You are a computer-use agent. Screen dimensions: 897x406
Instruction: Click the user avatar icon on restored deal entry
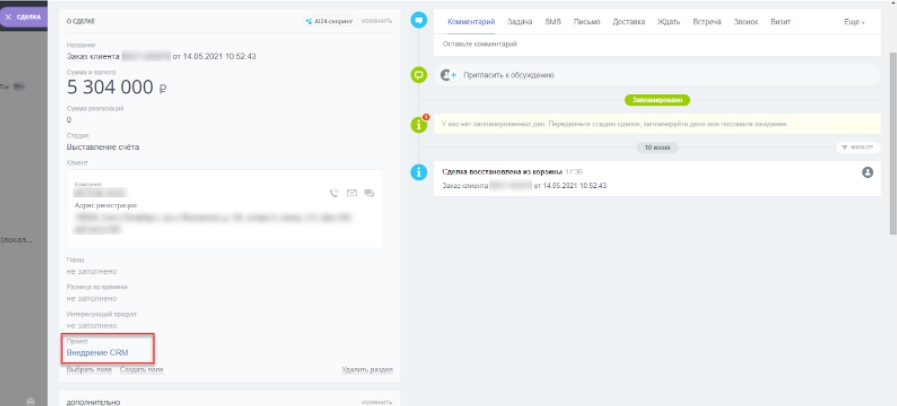coord(867,172)
